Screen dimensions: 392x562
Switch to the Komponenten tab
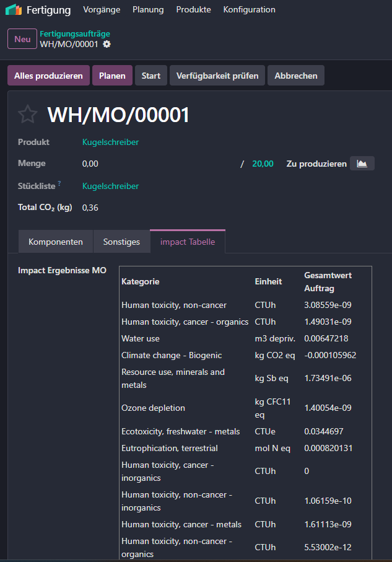click(56, 242)
